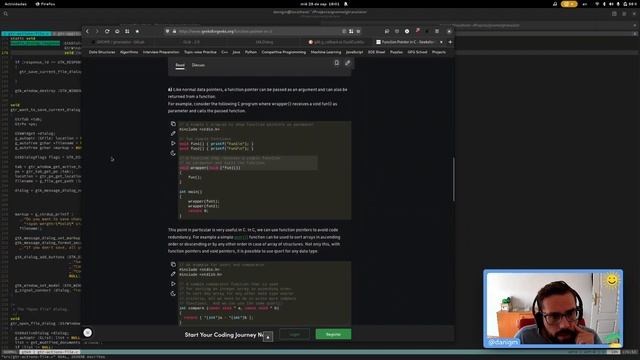Collapse the Start Your Coding Journey banner
The image size is (640, 360).
coord(268,337)
